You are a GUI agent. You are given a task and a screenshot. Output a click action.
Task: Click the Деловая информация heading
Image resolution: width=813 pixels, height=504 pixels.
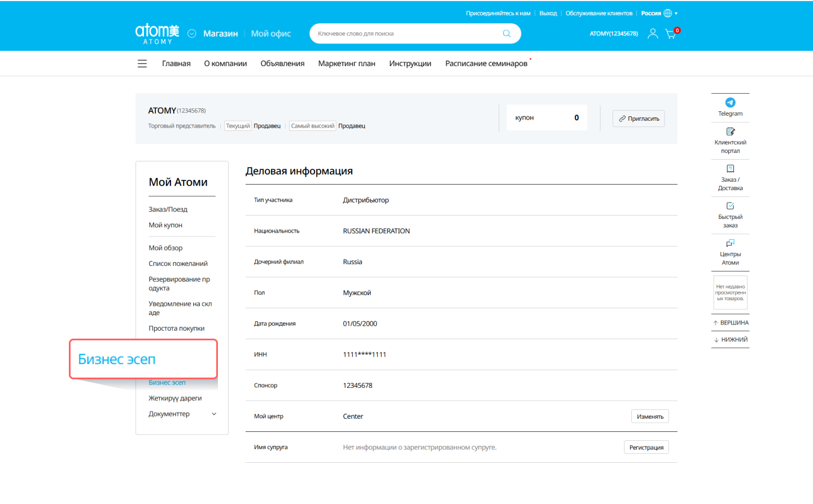click(299, 171)
